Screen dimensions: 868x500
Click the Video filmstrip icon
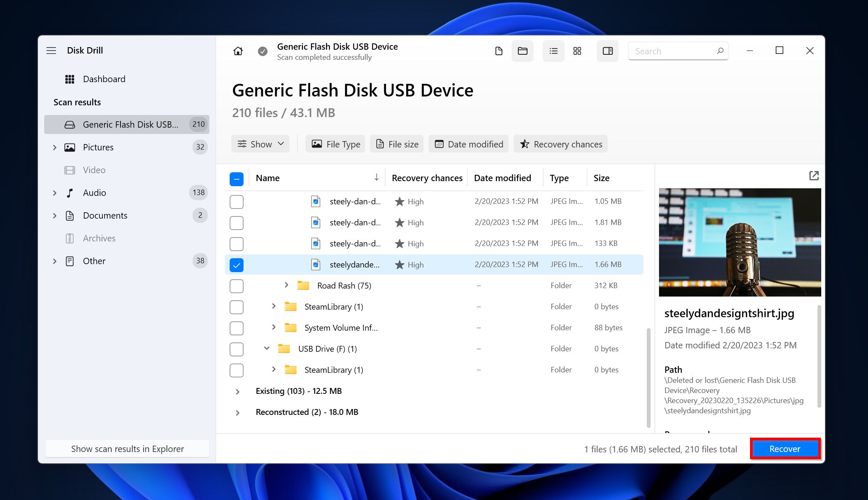click(x=70, y=170)
